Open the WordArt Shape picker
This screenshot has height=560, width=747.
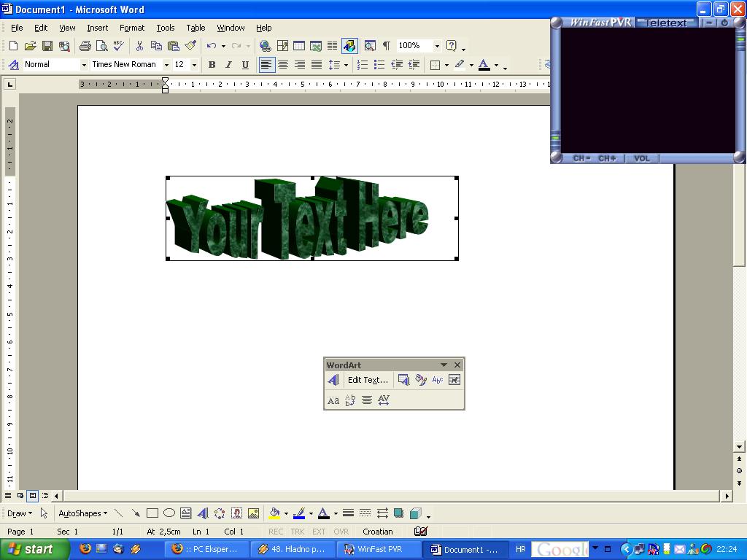tap(438, 380)
